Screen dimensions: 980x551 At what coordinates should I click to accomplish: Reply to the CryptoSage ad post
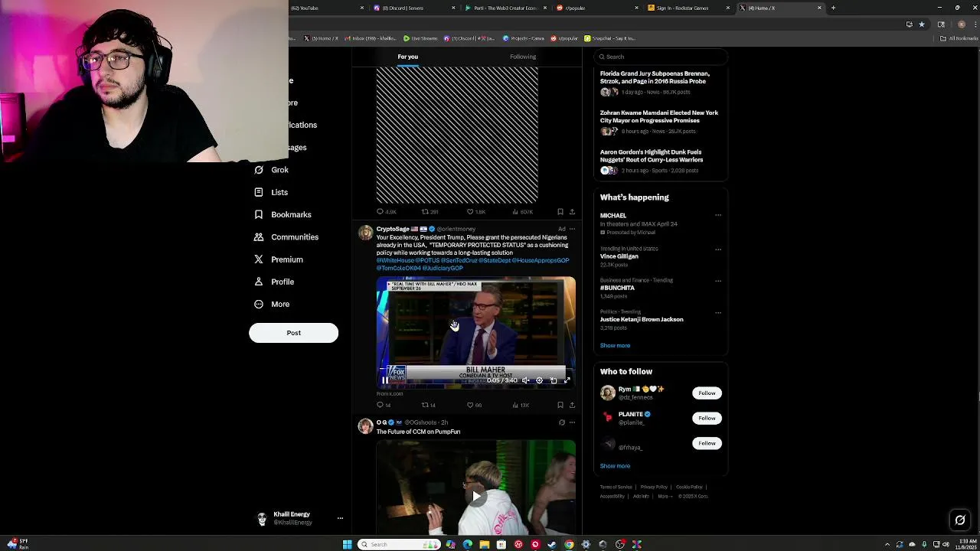[383, 405]
